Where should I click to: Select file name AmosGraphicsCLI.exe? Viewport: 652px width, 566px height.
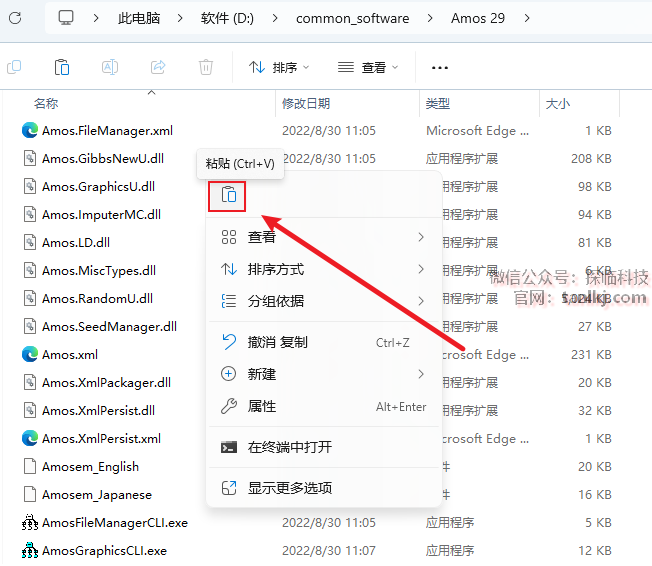click(104, 550)
